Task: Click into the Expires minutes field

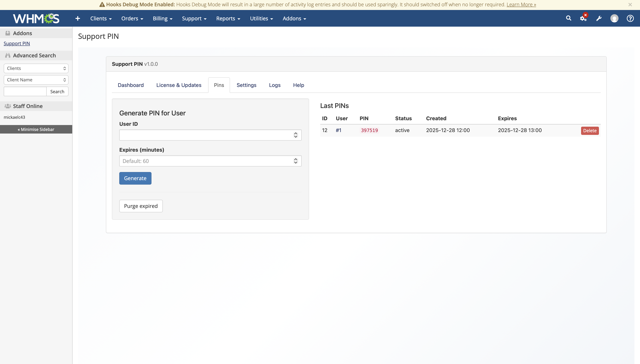Action: 205,161
